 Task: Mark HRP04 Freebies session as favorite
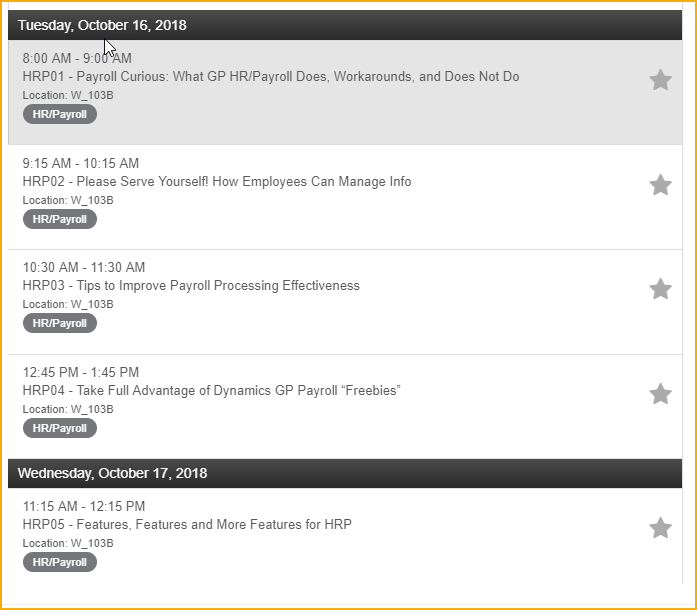click(x=660, y=394)
